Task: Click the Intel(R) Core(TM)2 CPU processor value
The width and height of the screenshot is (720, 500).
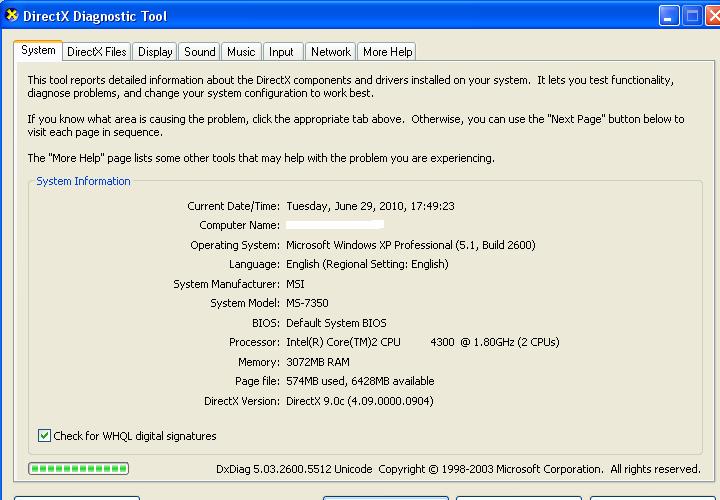Action: click(x=422, y=342)
